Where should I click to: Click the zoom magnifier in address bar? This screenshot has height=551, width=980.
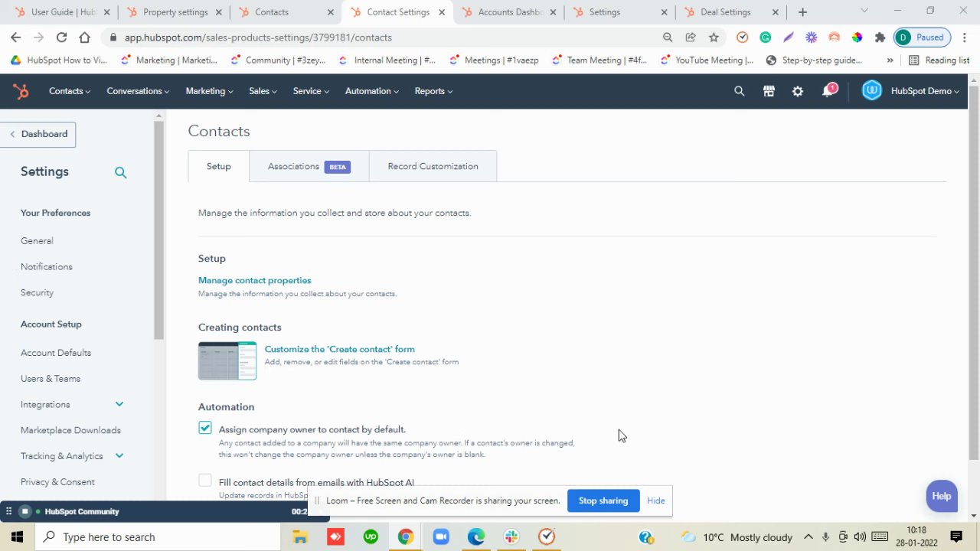[x=668, y=37]
